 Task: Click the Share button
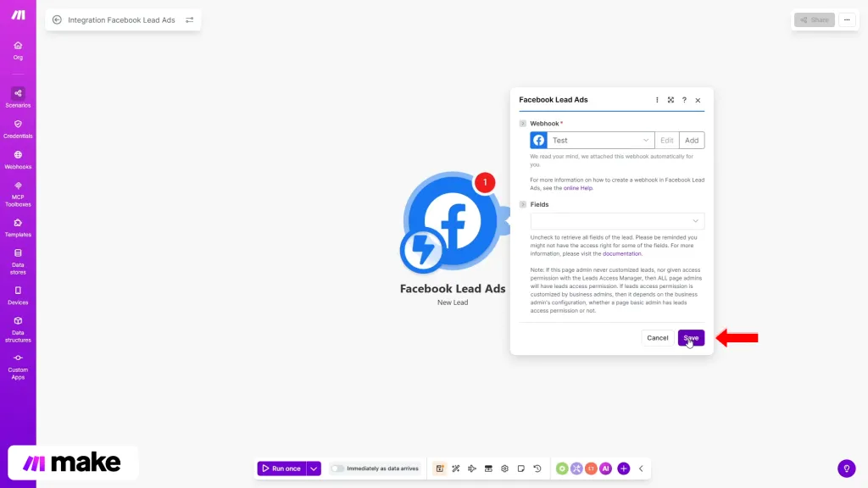pos(815,20)
